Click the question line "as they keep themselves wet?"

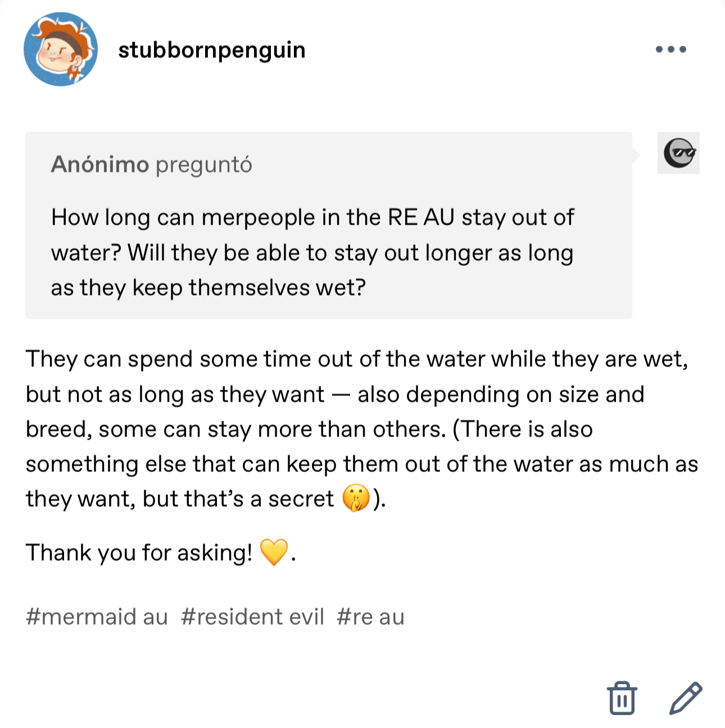pos(208,288)
